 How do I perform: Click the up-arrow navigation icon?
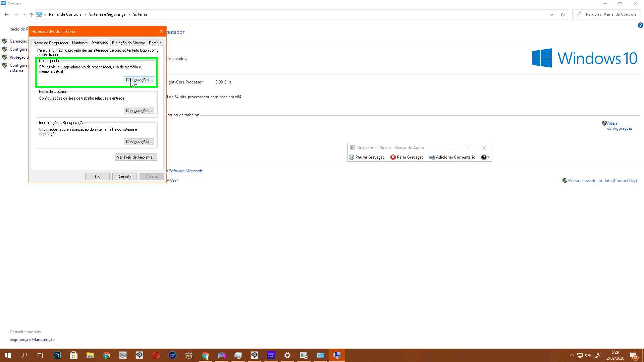pos(31,14)
